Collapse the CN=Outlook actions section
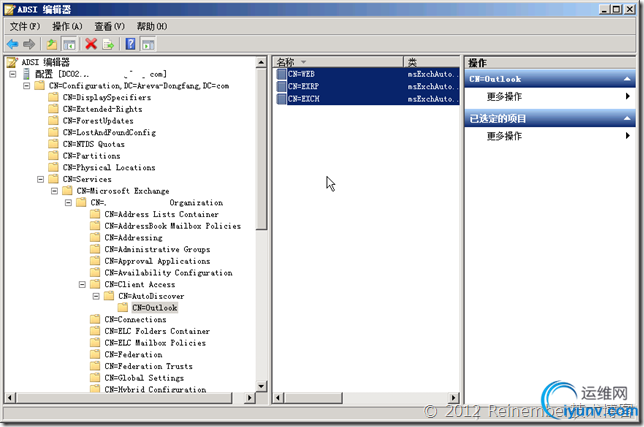This screenshot has width=644, height=427. click(627, 79)
